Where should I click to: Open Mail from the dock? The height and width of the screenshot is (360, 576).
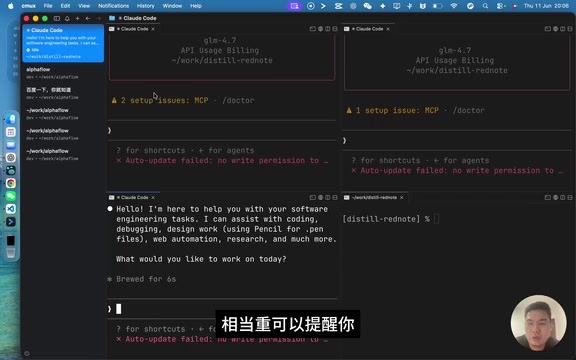11,145
